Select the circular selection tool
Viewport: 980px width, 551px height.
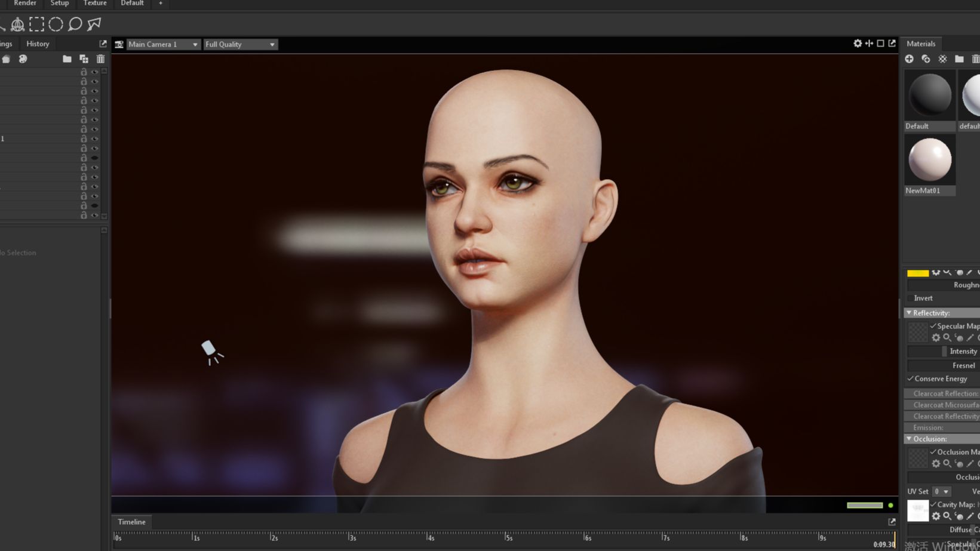coord(56,24)
